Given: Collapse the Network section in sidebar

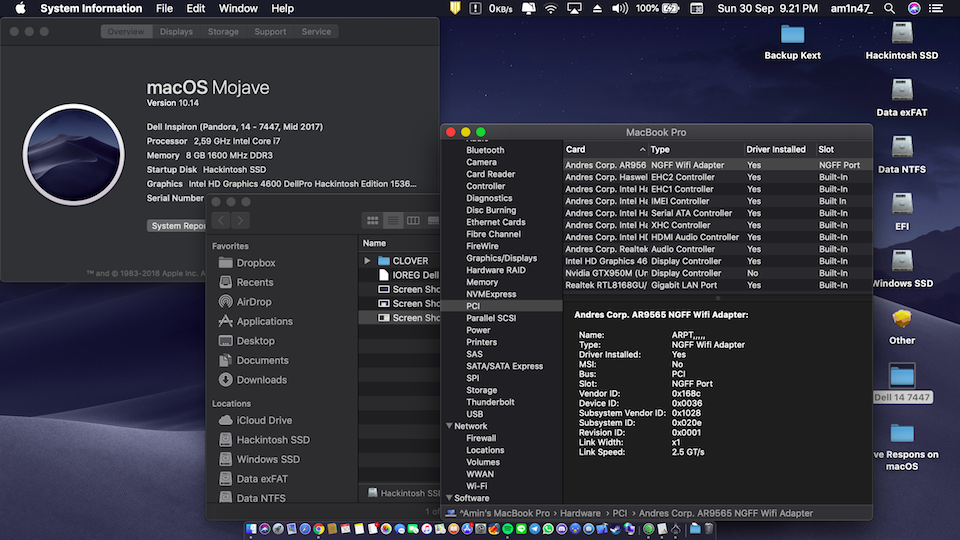Looking at the screenshot, I should coord(448,426).
